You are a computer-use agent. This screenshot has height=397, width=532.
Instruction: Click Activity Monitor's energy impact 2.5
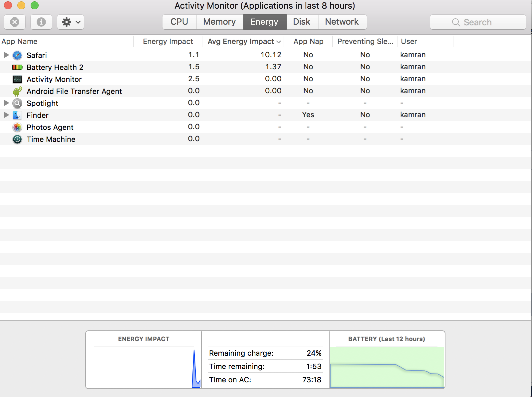click(194, 79)
